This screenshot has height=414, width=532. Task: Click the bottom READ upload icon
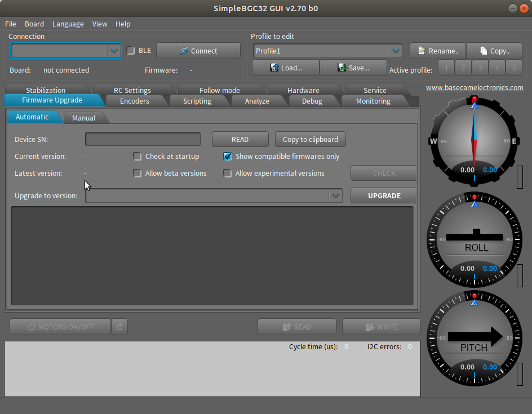(287, 327)
